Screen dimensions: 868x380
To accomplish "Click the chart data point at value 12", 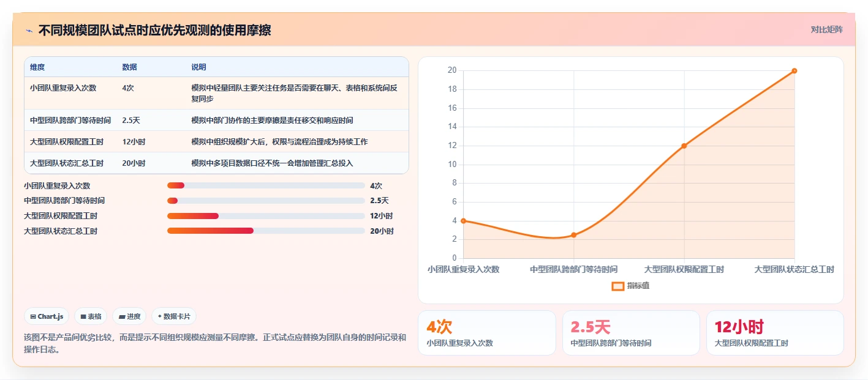I will click(x=684, y=146).
